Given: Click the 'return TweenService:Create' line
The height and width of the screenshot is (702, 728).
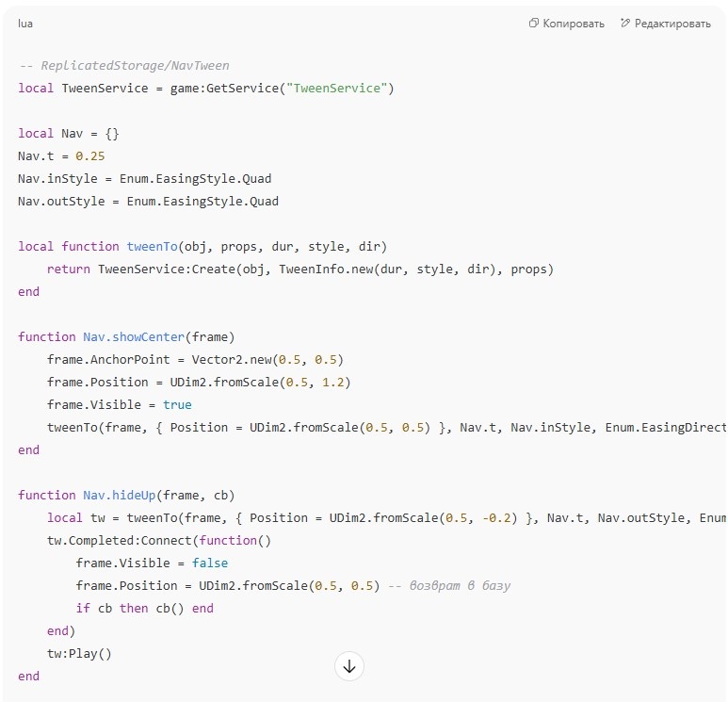Looking at the screenshot, I should click(300, 269).
